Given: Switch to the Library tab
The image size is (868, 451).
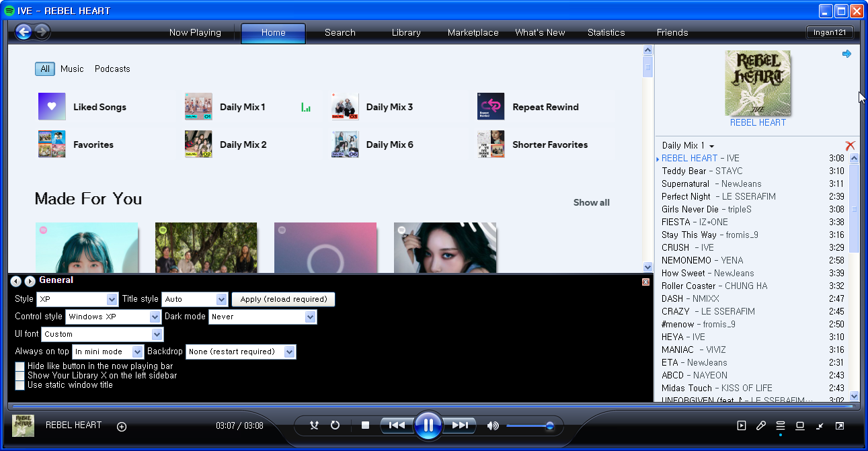Looking at the screenshot, I should [x=406, y=32].
